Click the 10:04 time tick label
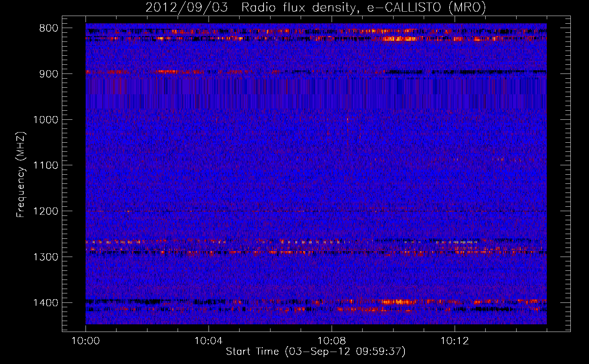 [209, 341]
